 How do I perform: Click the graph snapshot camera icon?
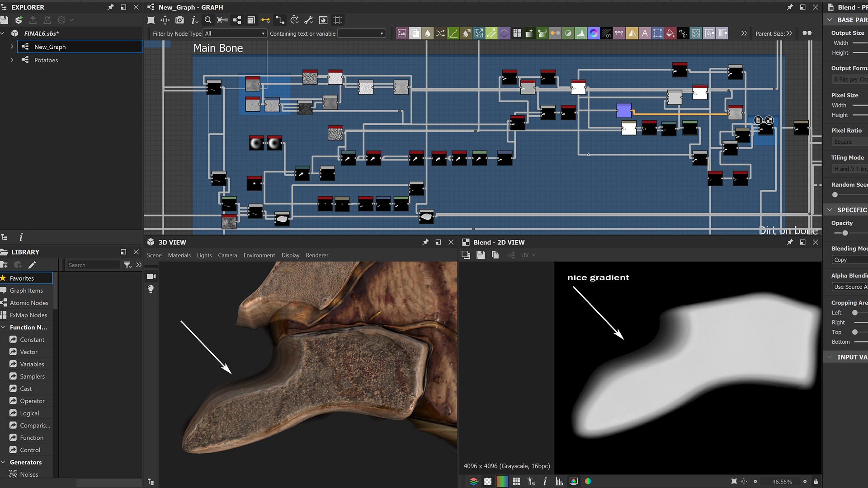click(x=179, y=20)
